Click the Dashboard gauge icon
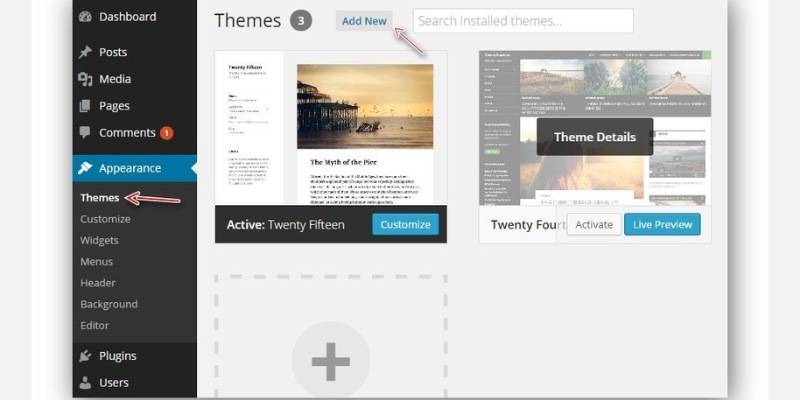This screenshot has height=400, width=800. click(x=85, y=17)
